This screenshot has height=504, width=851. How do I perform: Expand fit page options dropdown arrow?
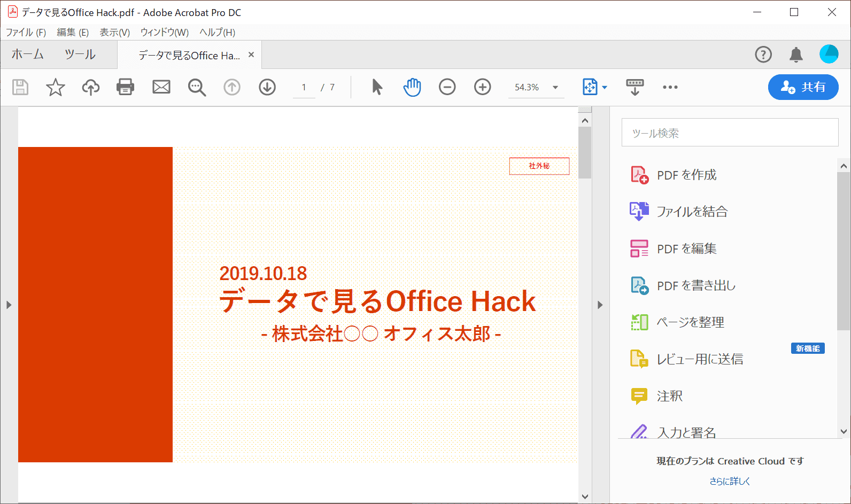(x=605, y=87)
